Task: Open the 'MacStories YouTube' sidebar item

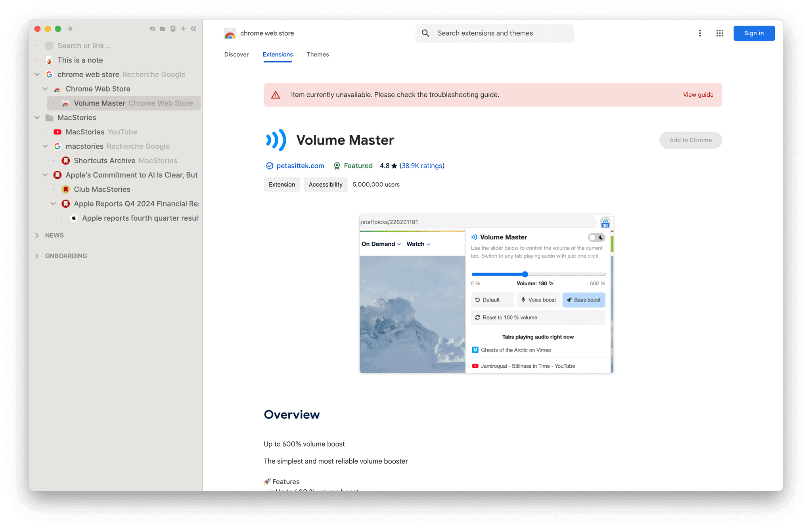Action: click(x=101, y=132)
